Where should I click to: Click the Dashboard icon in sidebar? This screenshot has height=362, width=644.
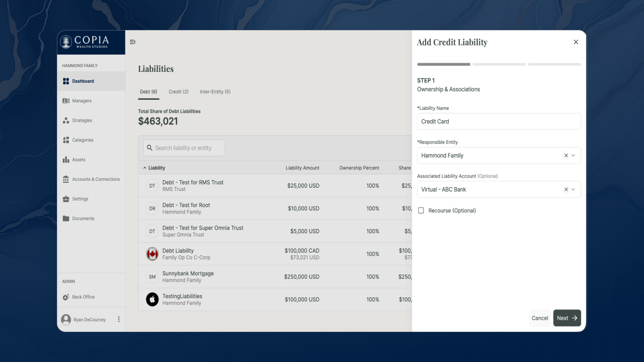click(x=66, y=82)
